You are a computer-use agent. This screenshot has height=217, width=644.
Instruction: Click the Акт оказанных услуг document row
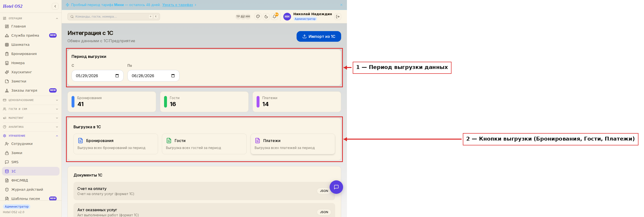click(x=204, y=210)
